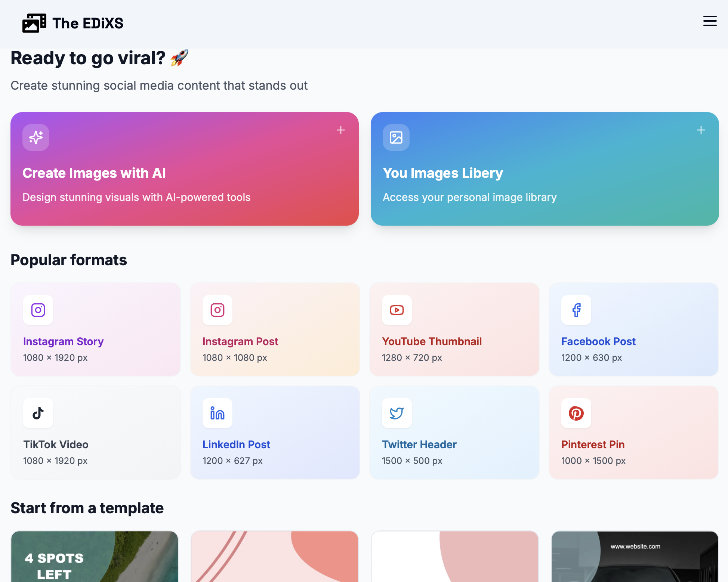Open the hamburger menu
Image resolution: width=728 pixels, height=582 pixels.
click(710, 21)
